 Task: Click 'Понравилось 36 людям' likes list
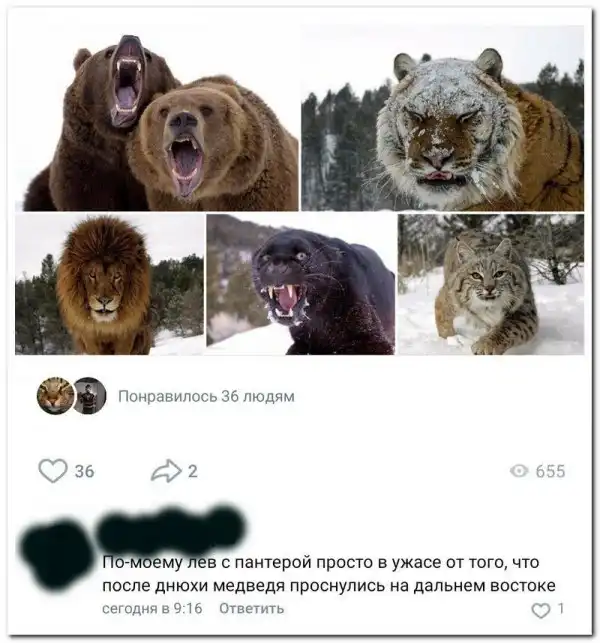(206, 396)
